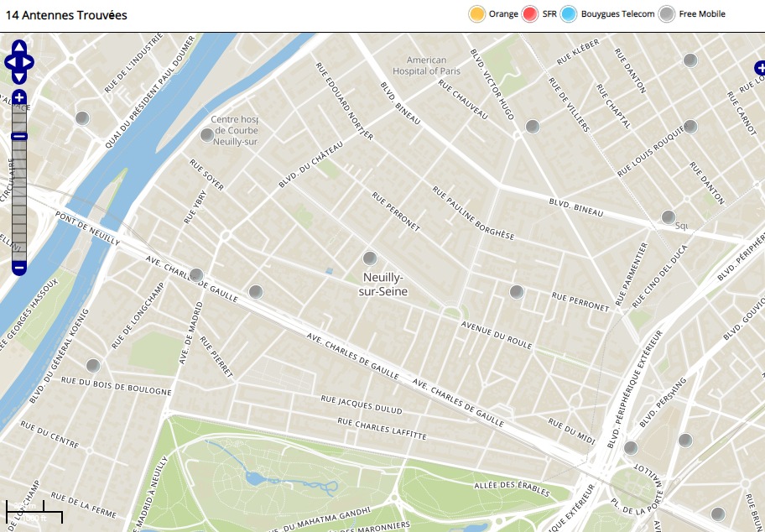Zoom in with the plus button
The height and width of the screenshot is (532, 765).
tap(19, 97)
